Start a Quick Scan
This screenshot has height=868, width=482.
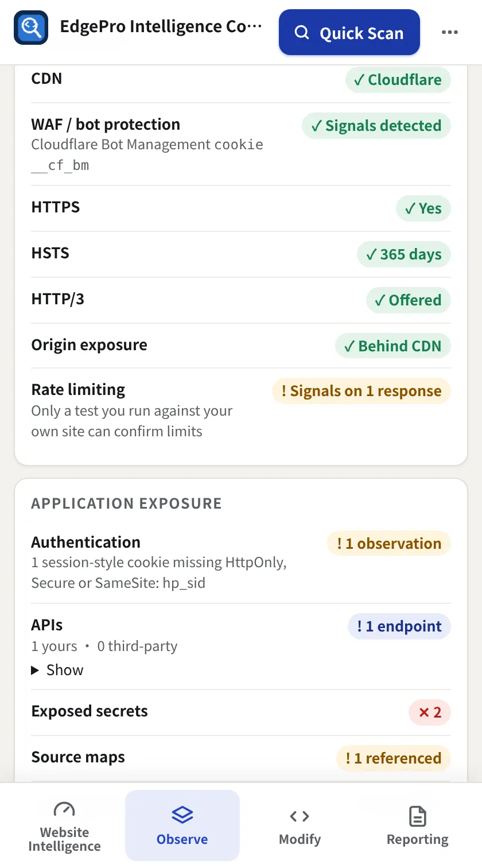349,32
